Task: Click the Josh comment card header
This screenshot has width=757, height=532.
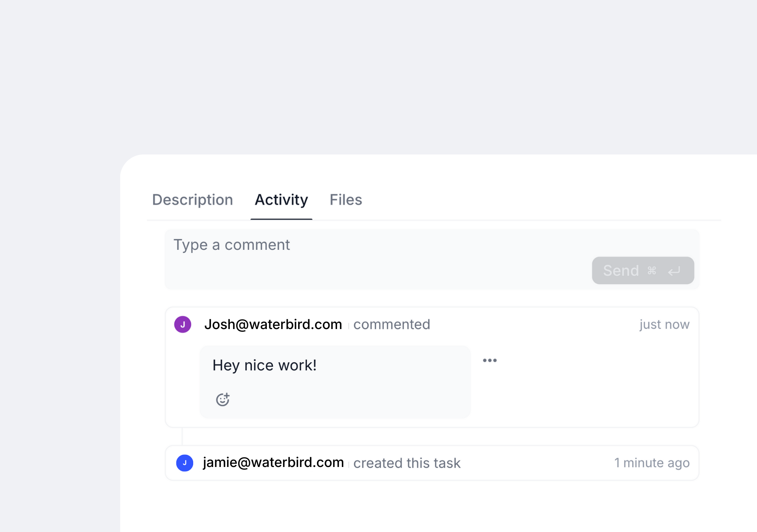Action: pyautogui.click(x=532, y=324)
